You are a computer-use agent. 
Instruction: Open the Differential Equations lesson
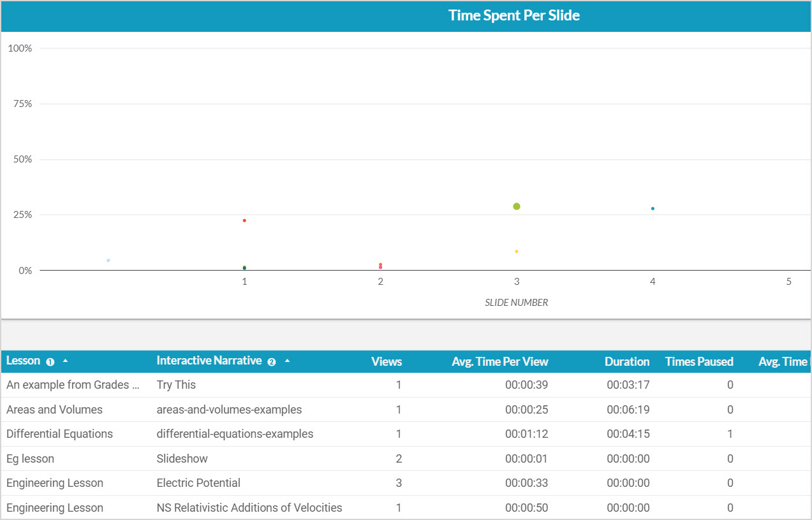tap(59, 434)
